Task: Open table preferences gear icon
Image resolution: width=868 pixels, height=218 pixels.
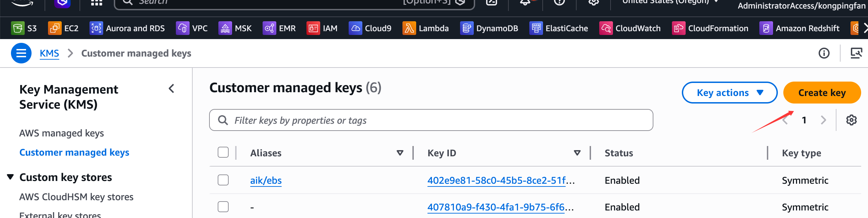Action: (x=851, y=120)
